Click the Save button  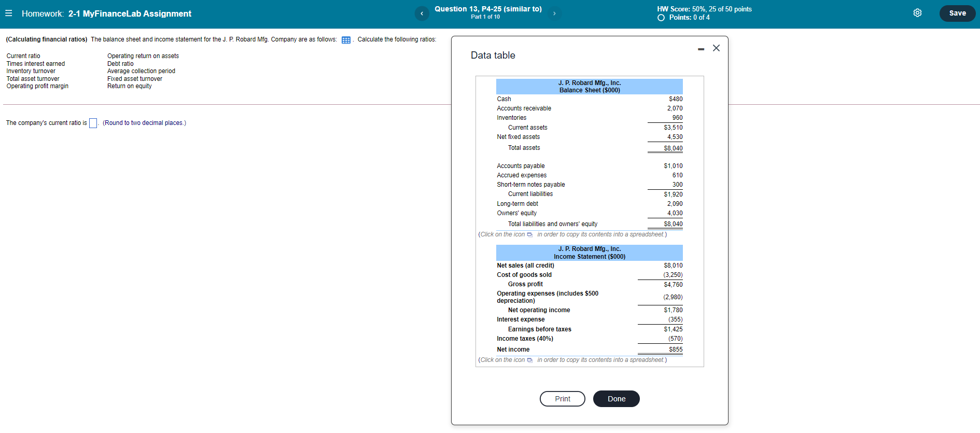pyautogui.click(x=957, y=13)
